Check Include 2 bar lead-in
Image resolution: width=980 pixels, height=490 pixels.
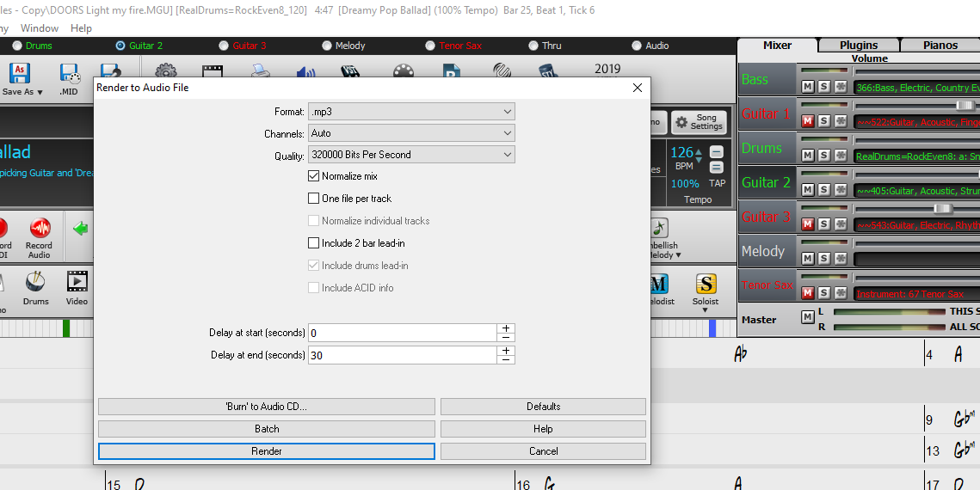(314, 242)
